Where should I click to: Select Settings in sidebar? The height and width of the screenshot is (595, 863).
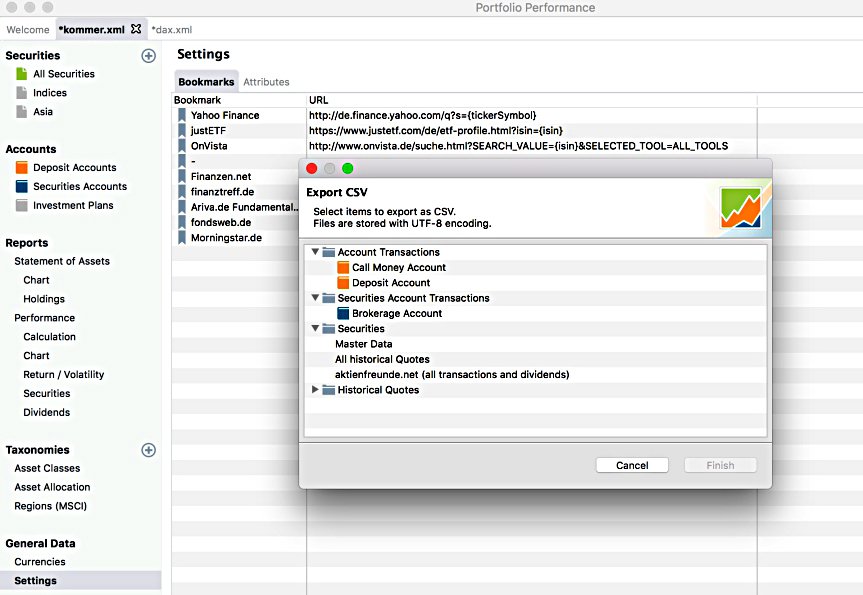pyautogui.click(x=80, y=581)
